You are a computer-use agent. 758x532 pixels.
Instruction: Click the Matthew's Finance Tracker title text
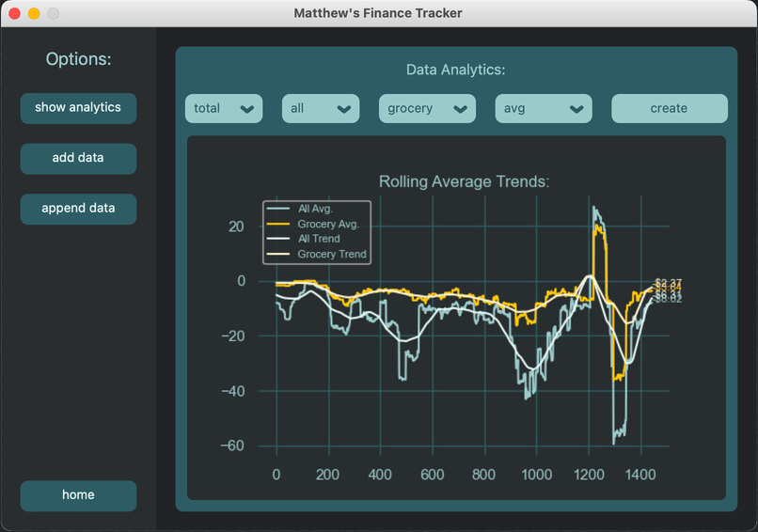click(x=378, y=13)
